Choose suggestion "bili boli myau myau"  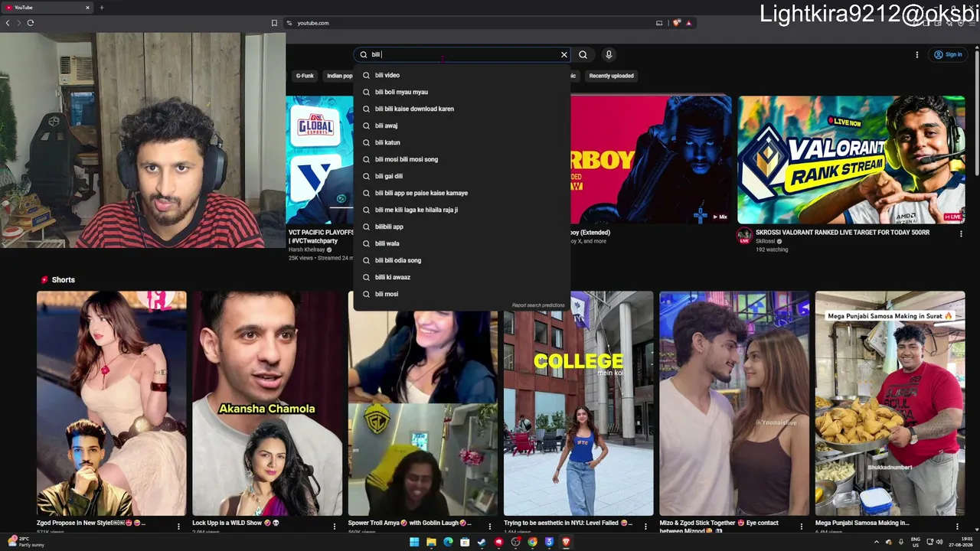tap(462, 92)
